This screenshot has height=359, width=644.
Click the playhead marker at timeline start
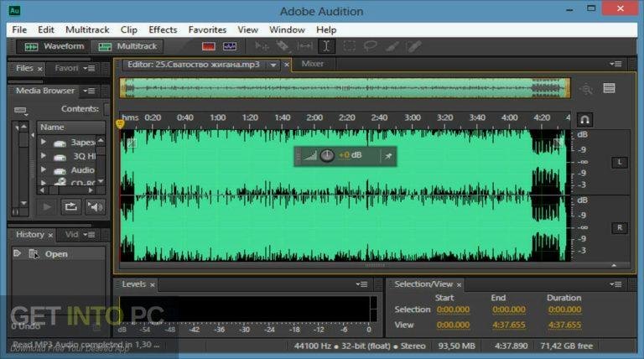coord(120,123)
